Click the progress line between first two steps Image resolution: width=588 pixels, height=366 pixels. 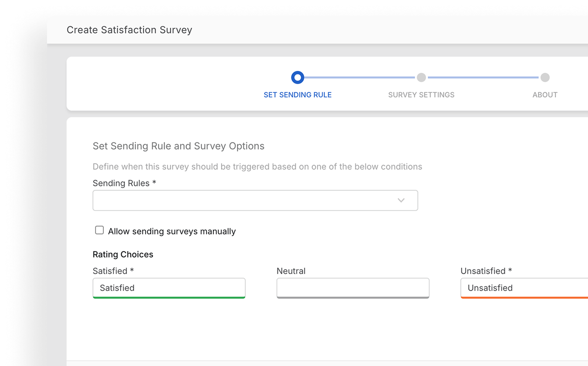click(x=359, y=77)
